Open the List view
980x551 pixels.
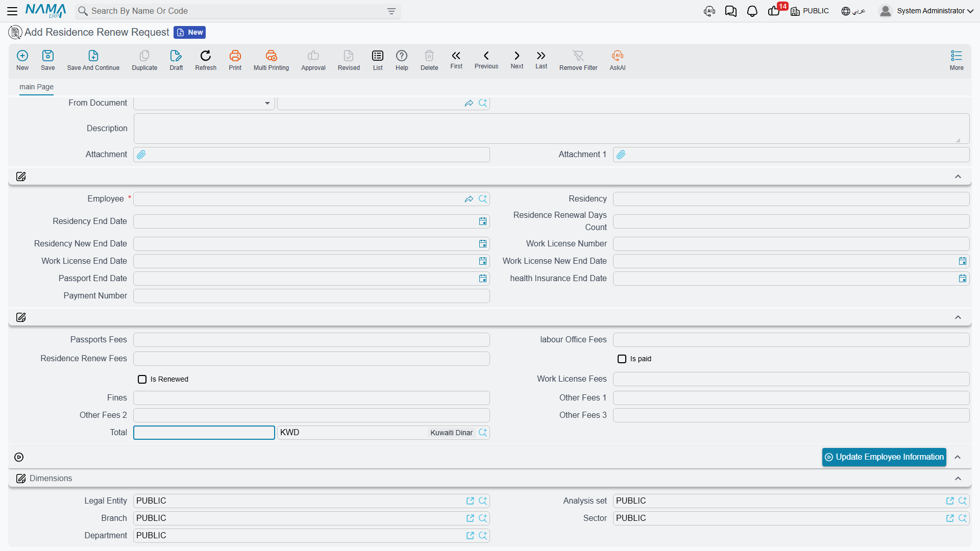pos(378,60)
